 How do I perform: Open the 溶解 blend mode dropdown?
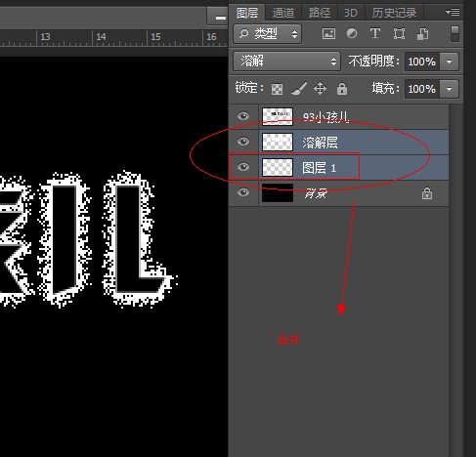286,62
